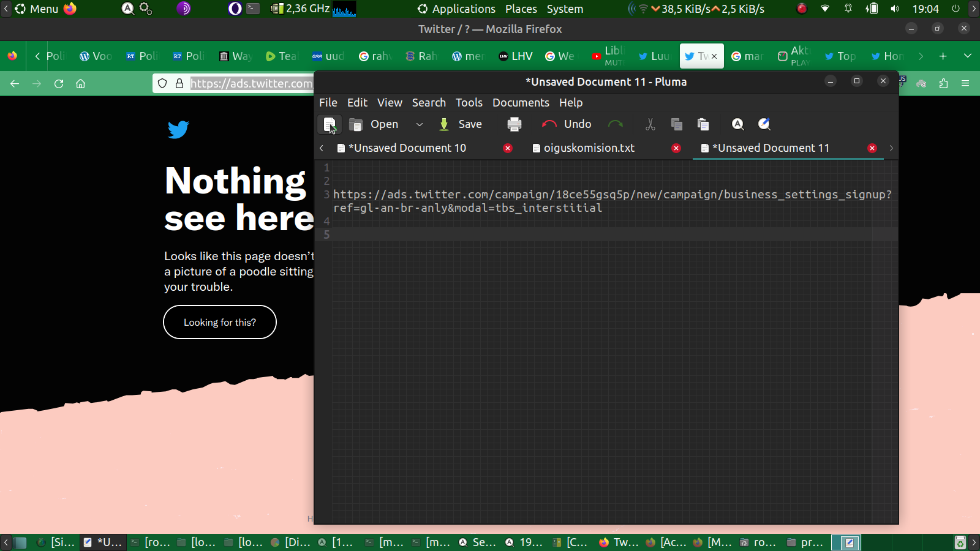Open the Menu button in the top panel
This screenshot has height=551, width=980.
pyautogui.click(x=37, y=9)
